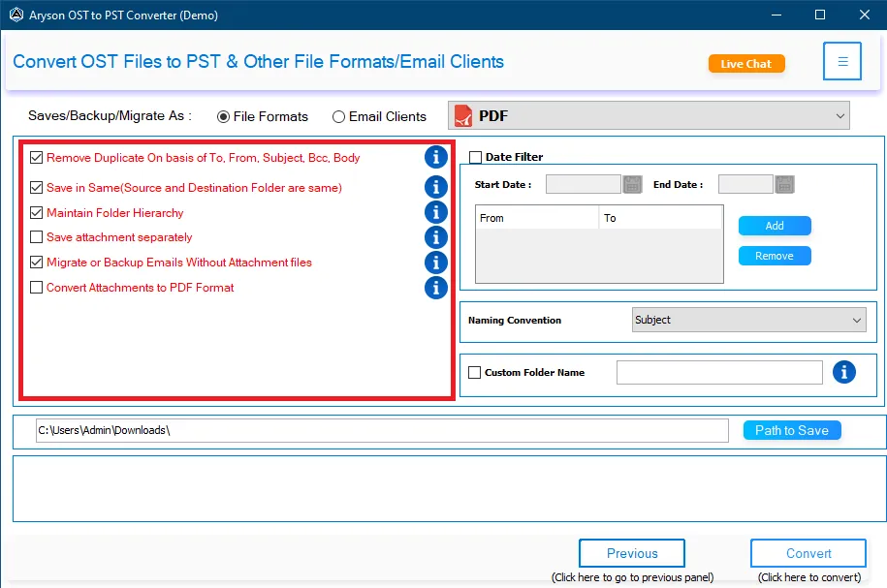This screenshot has height=588, width=887.
Task: Show info for Save attachment separately
Action: click(x=435, y=237)
